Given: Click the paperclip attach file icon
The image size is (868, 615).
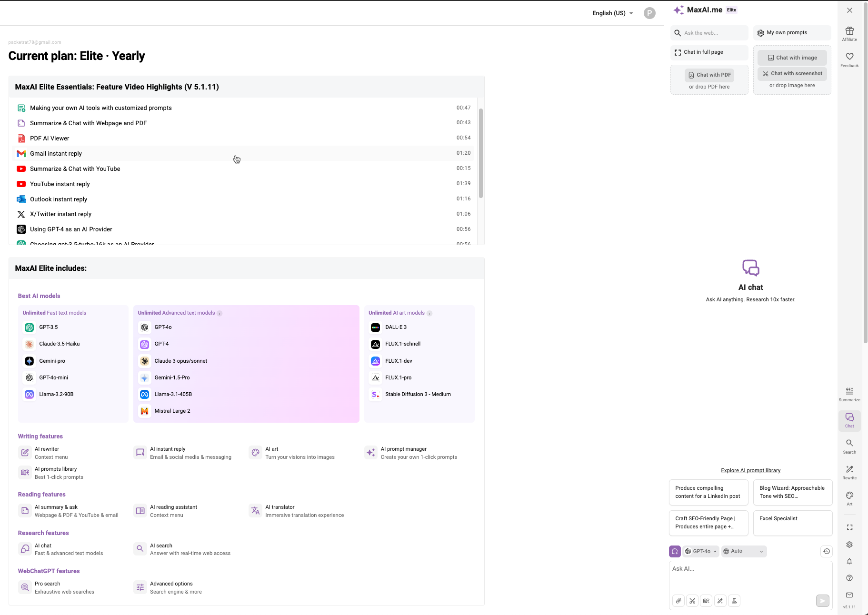Looking at the screenshot, I should (x=678, y=601).
